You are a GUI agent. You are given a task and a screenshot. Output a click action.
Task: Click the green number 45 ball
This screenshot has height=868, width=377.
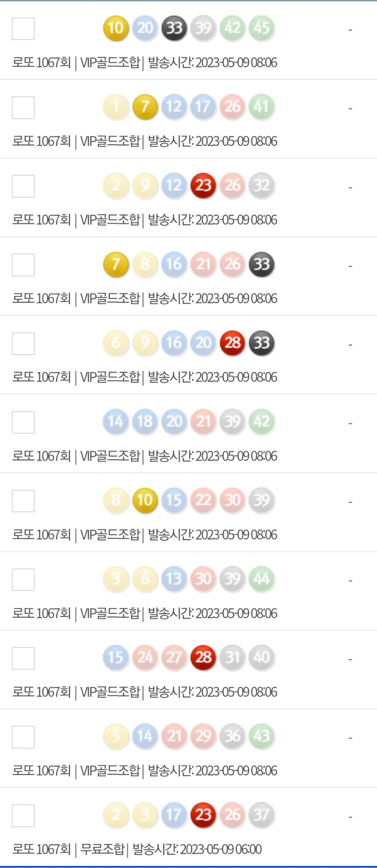(x=262, y=28)
